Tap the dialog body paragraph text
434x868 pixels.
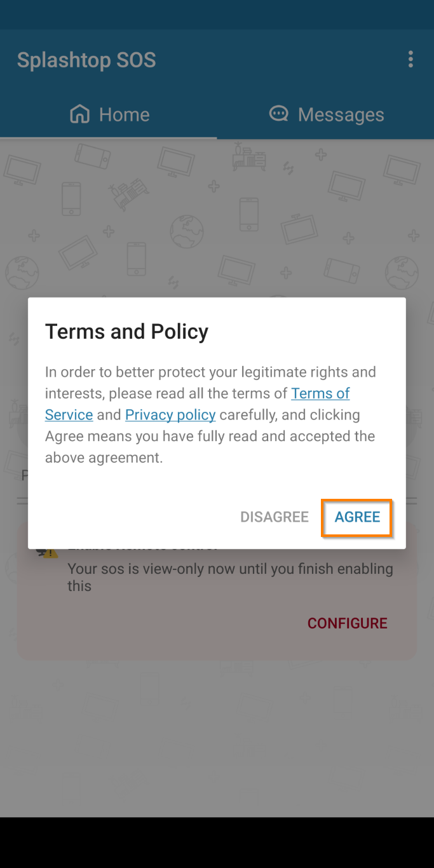point(210,414)
